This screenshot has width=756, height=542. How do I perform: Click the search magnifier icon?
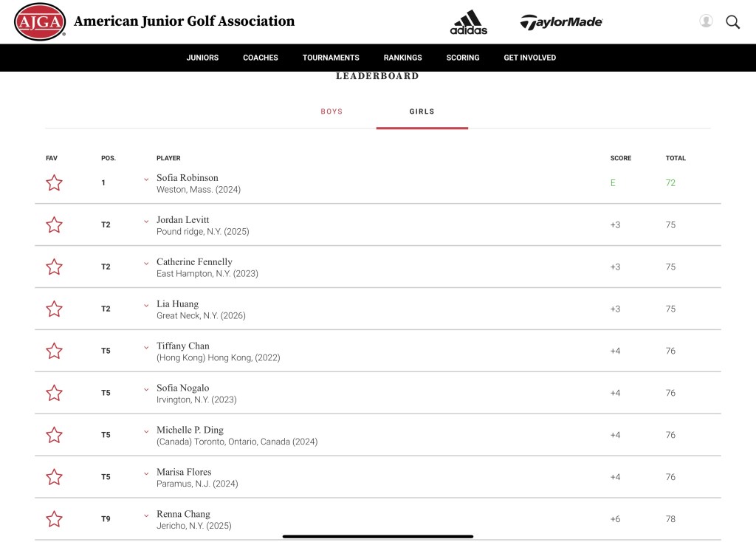[x=732, y=22]
